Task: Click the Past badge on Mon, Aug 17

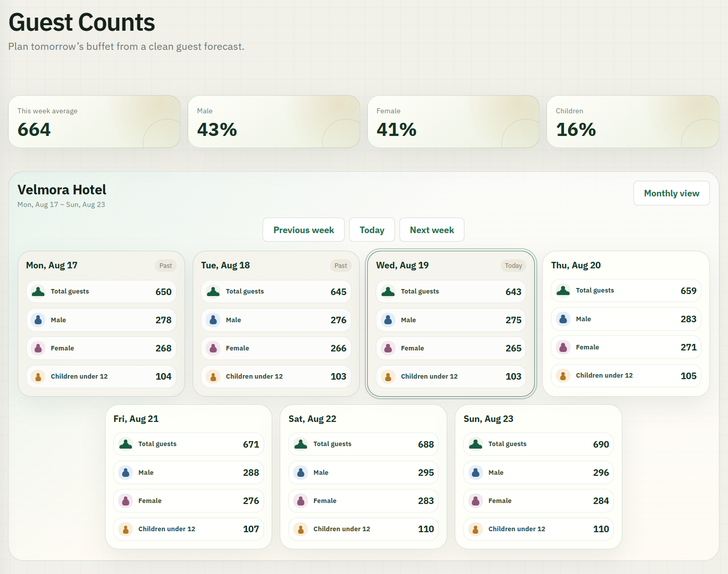Action: 166,266
